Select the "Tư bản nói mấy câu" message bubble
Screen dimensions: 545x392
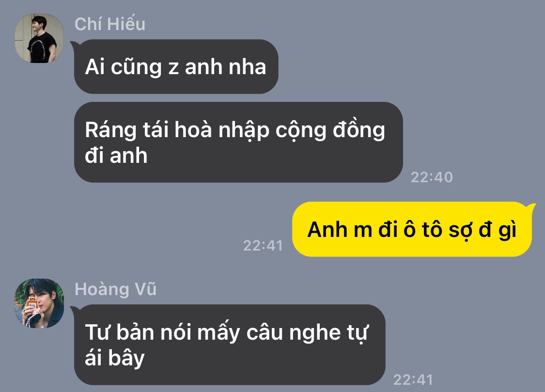click(x=230, y=345)
